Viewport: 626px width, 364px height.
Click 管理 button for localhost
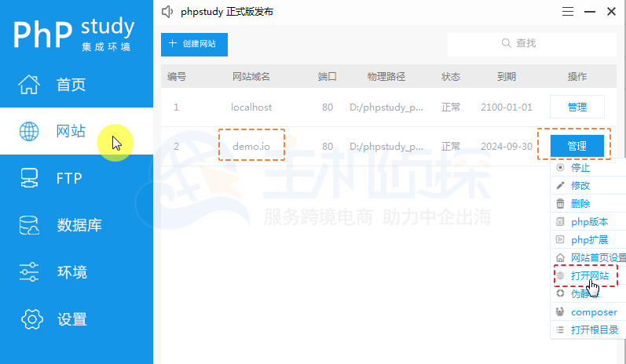coord(577,107)
